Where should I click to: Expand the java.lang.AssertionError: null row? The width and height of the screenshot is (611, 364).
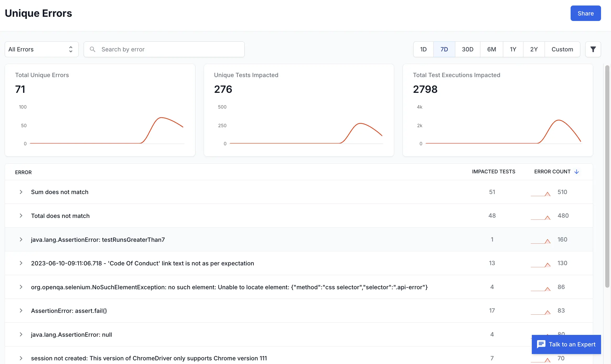pyautogui.click(x=21, y=335)
